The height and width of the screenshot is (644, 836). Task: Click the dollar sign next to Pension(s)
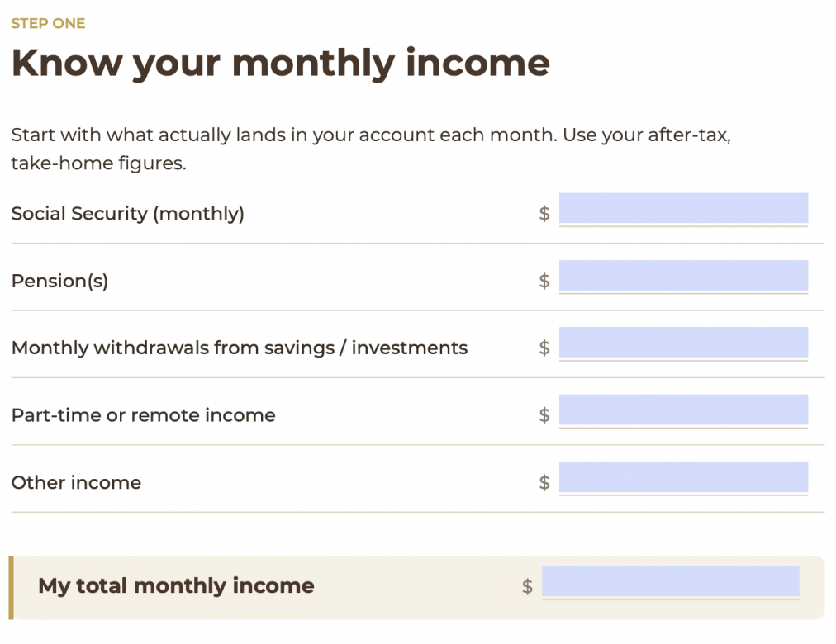[x=544, y=281]
